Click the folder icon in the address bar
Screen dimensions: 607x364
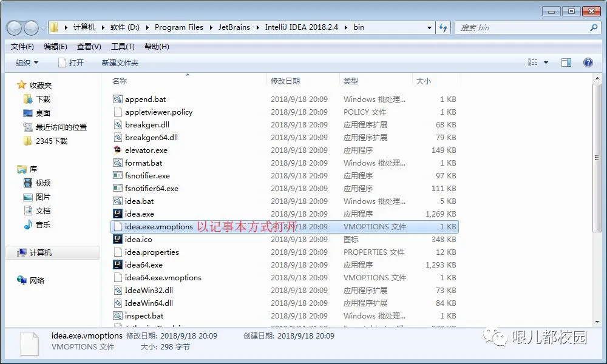click(x=55, y=27)
